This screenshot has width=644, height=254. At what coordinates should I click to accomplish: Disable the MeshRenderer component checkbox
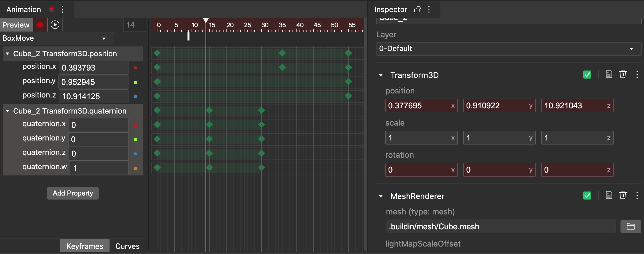point(587,196)
